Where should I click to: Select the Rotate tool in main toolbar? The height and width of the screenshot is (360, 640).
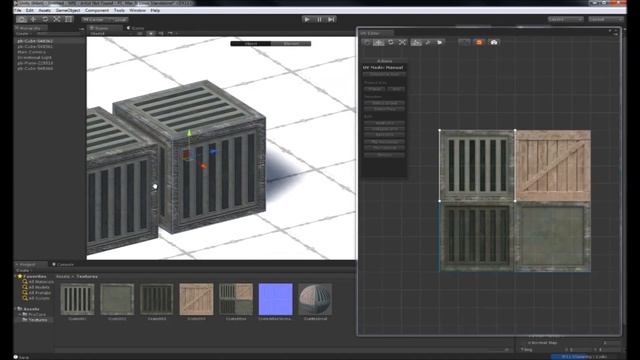coord(45,19)
